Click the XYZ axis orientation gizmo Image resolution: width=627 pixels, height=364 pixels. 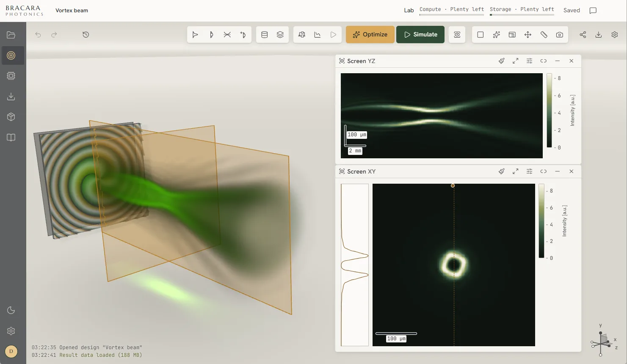tap(603, 340)
